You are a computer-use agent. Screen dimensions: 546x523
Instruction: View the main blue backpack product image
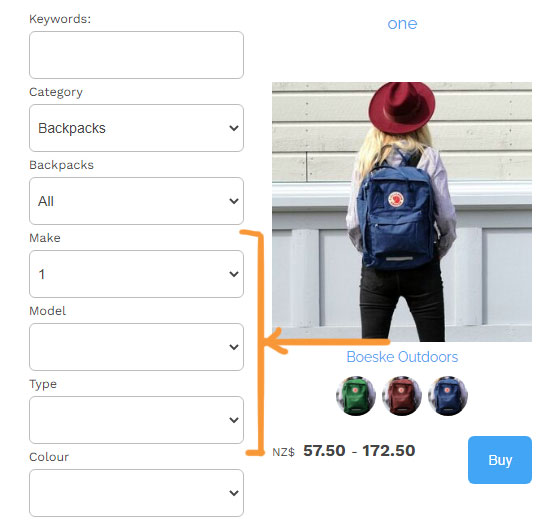[402, 212]
